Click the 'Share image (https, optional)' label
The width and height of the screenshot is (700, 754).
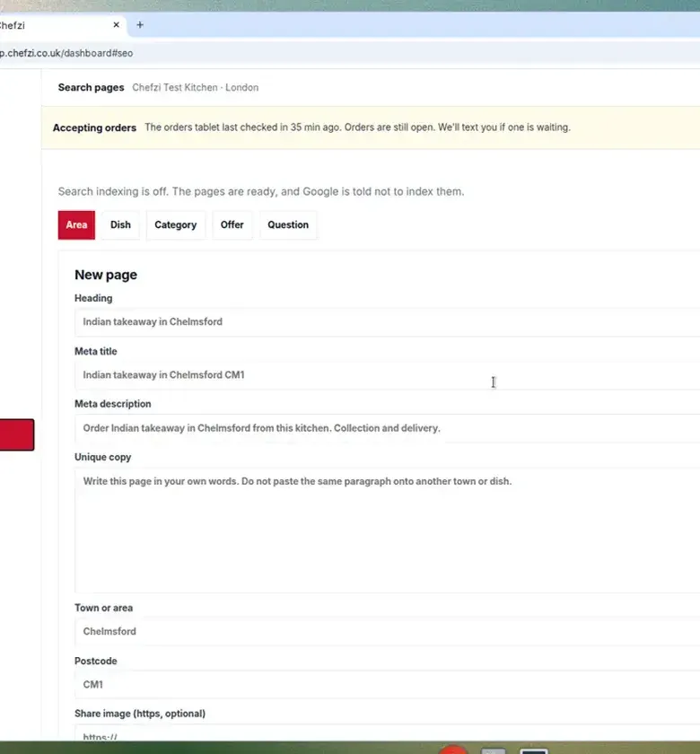coord(140,714)
